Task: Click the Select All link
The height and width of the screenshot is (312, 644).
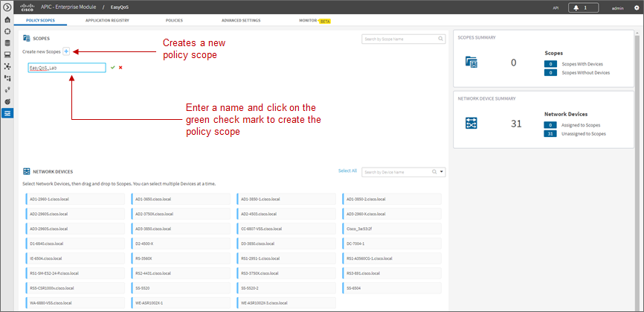Action: 347,171
